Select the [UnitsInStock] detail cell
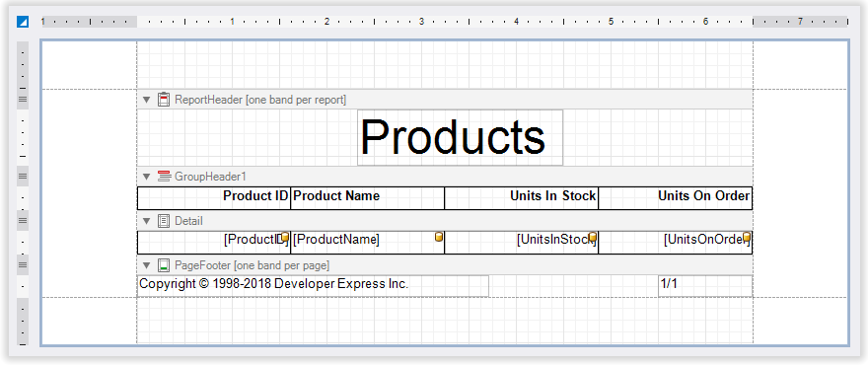The width and height of the screenshot is (868, 365). pyautogui.click(x=522, y=243)
